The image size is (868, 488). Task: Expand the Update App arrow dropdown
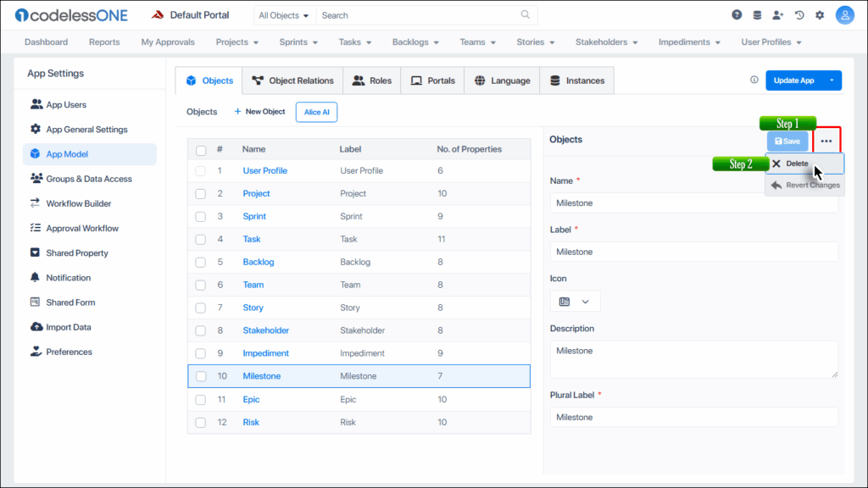tap(832, 80)
